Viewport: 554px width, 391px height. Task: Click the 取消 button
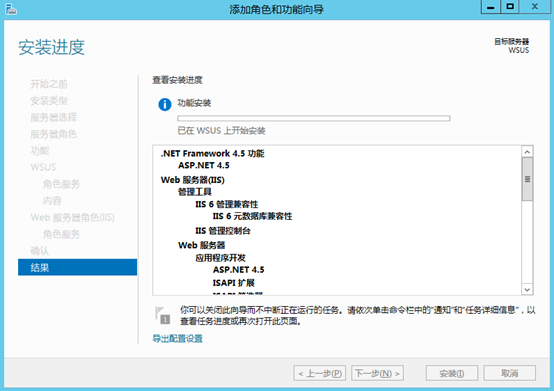coord(509,373)
